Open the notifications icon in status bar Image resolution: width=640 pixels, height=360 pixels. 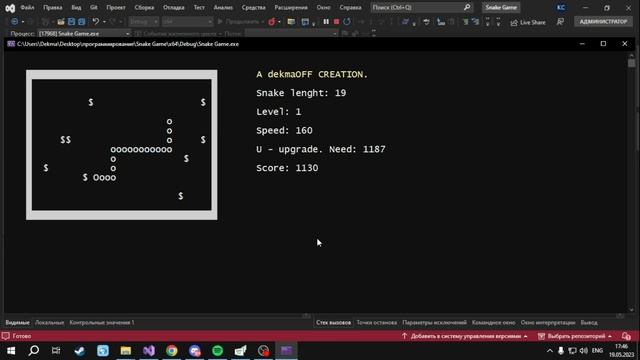coord(627,336)
